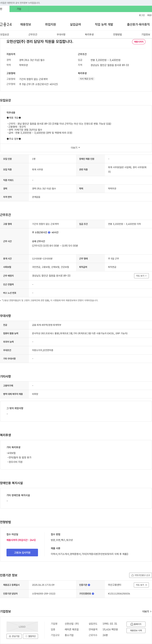The image size is (152, 644).
Task: Open the 직업 능력 개발 menu
Action: pos(104,24)
